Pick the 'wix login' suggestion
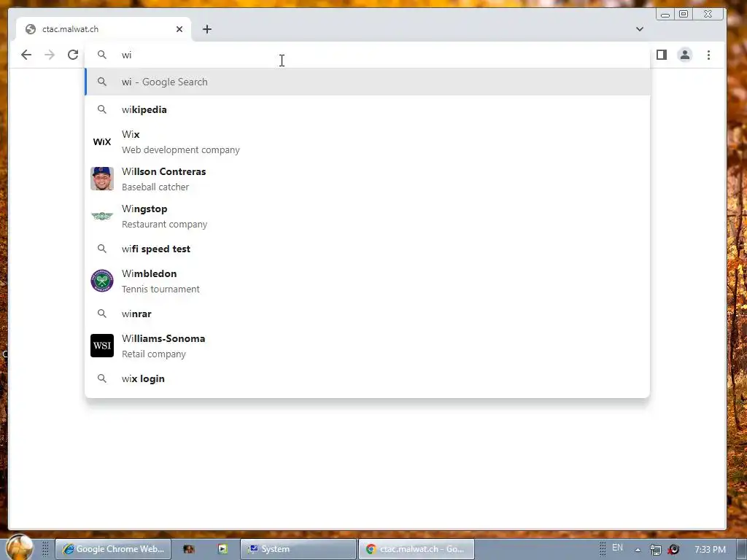The height and width of the screenshot is (560, 747). coord(368,378)
